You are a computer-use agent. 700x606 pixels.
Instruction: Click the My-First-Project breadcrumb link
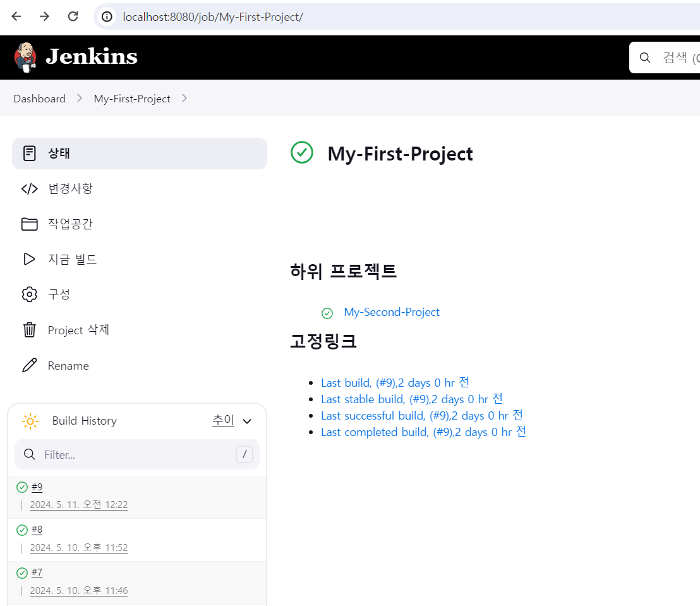coord(131,99)
